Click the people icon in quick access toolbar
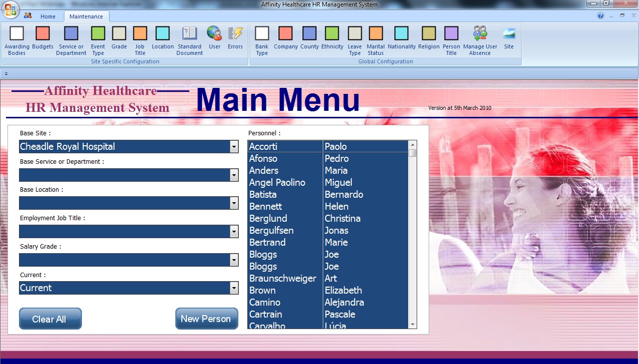Screen dimensions: 639x364 [x=27, y=15]
